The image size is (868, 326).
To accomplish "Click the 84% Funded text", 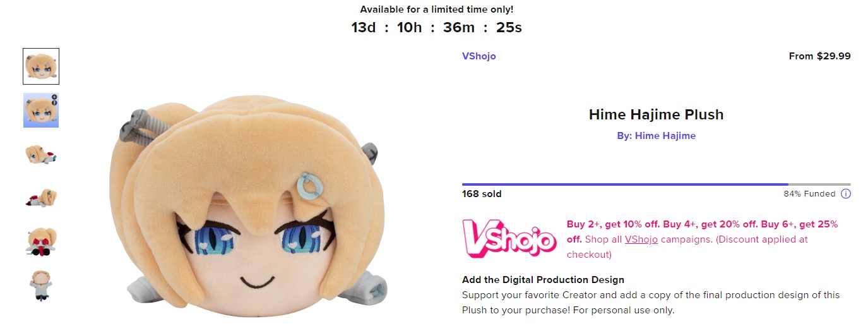I will pos(809,194).
